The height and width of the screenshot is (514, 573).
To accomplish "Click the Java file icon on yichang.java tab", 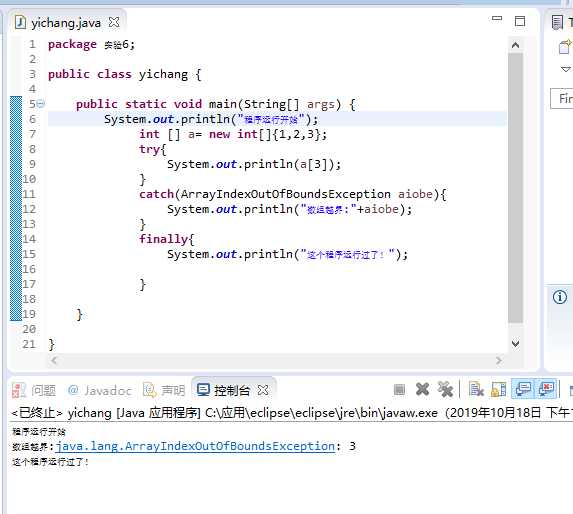I will pos(20,22).
